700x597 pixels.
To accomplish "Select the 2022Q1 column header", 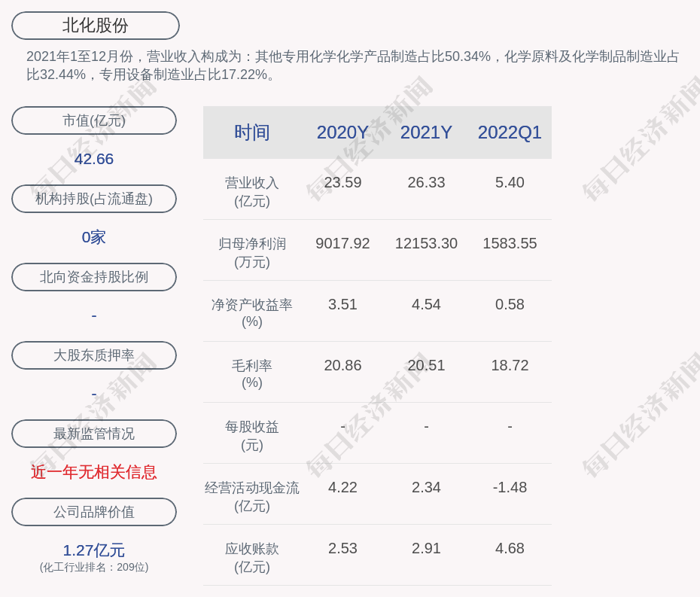I will pos(510,132).
